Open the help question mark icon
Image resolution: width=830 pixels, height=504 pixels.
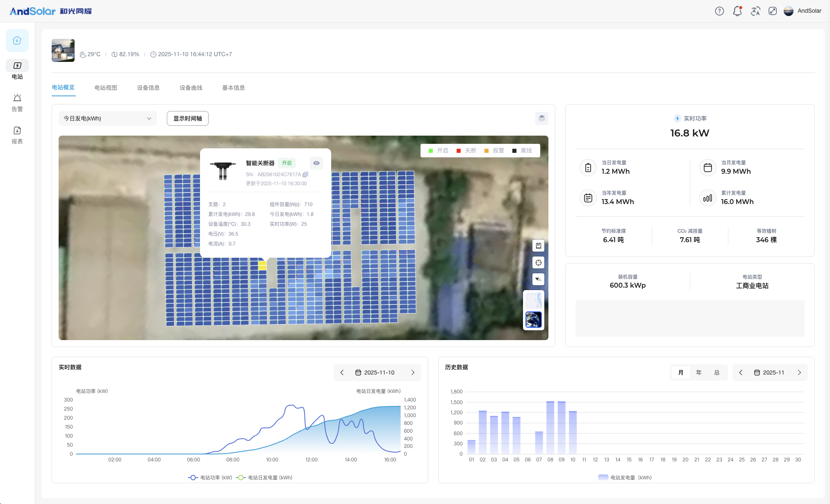(719, 11)
